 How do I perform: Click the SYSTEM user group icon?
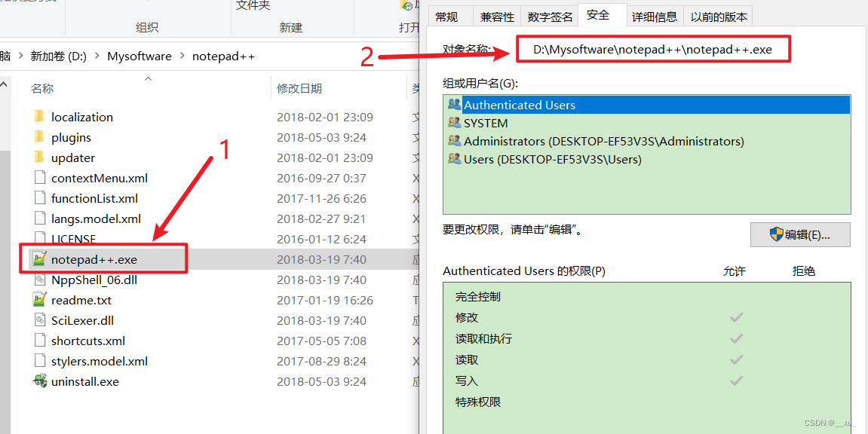click(455, 123)
